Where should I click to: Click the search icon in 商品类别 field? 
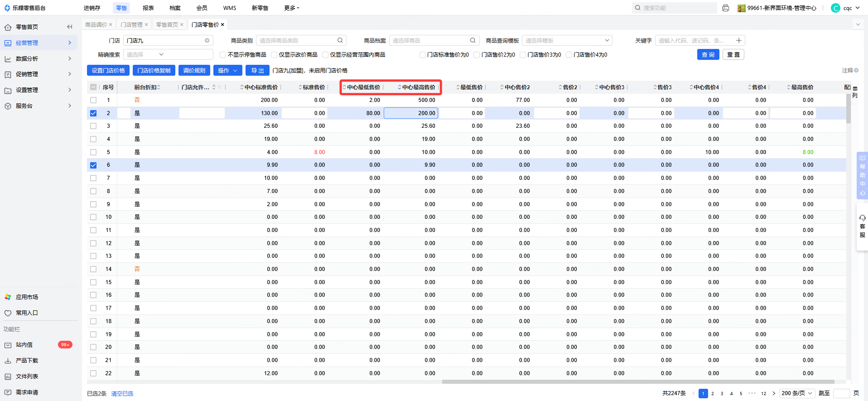[340, 40]
